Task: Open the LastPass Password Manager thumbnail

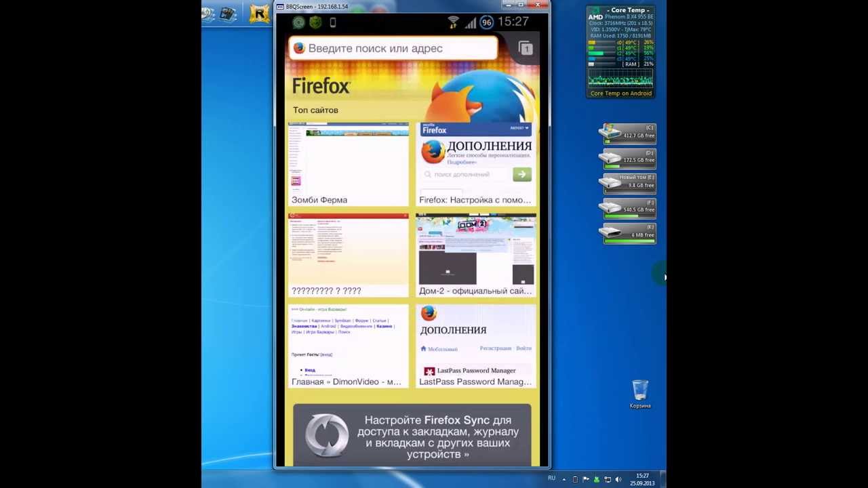Action: [476, 346]
